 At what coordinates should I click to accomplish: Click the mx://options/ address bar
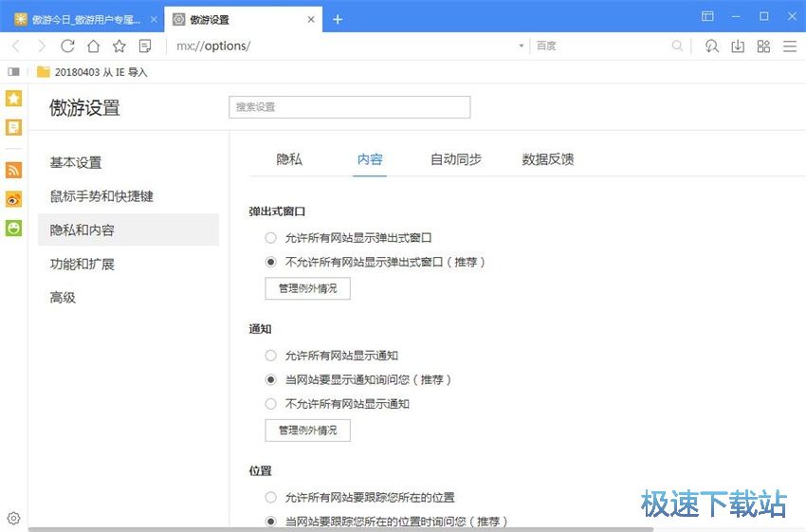(x=341, y=46)
